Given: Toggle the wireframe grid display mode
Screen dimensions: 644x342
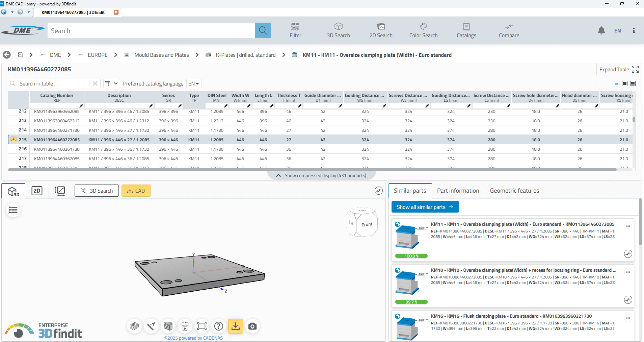Looking at the screenshot, I should point(134,326).
